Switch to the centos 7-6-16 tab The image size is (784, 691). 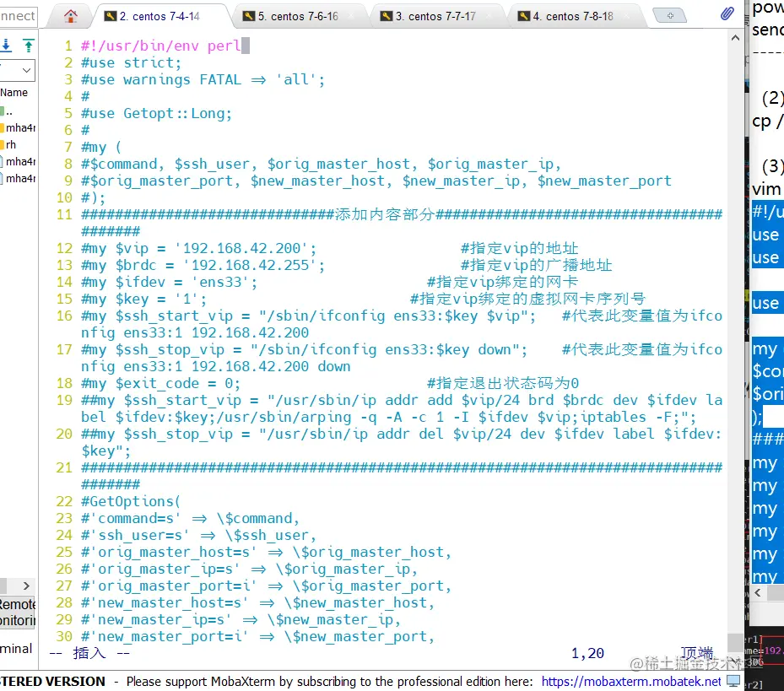click(x=298, y=17)
